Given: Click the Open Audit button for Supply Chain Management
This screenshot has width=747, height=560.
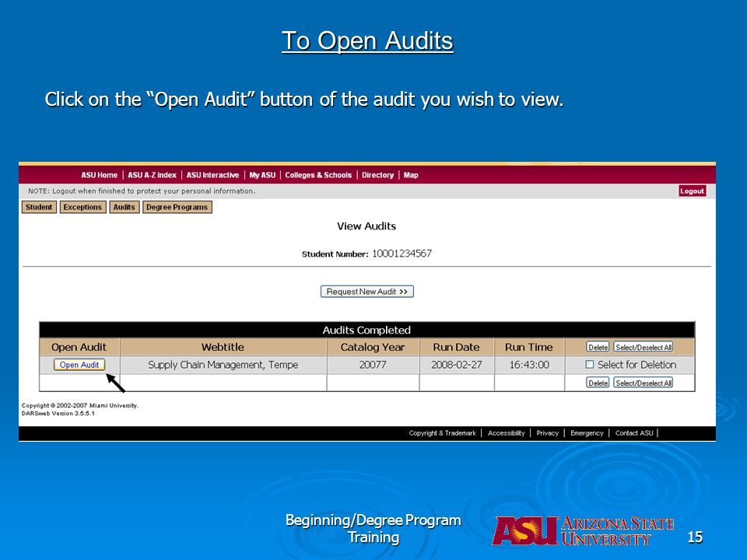Looking at the screenshot, I should point(79,365).
